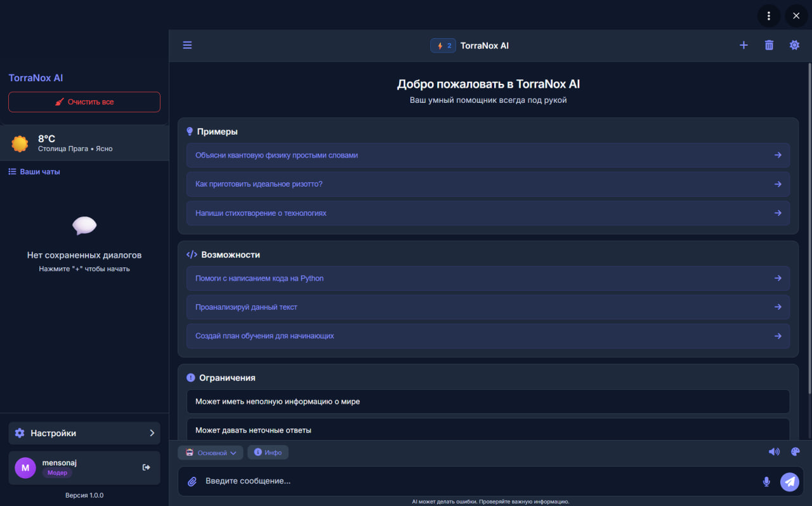Viewport: 812px width, 506px height.
Task: Open chat settings with the gear icon
Action: 794,45
